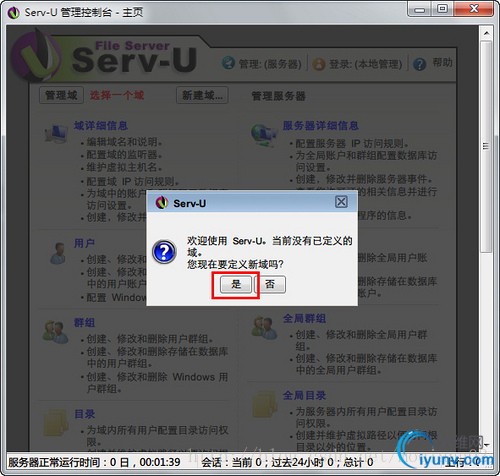
Task: Open the 群组 section link
Action: coord(84,322)
